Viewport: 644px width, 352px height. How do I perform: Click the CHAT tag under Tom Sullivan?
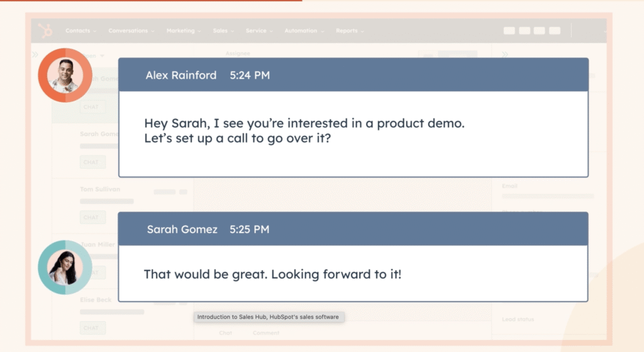pyautogui.click(x=91, y=218)
